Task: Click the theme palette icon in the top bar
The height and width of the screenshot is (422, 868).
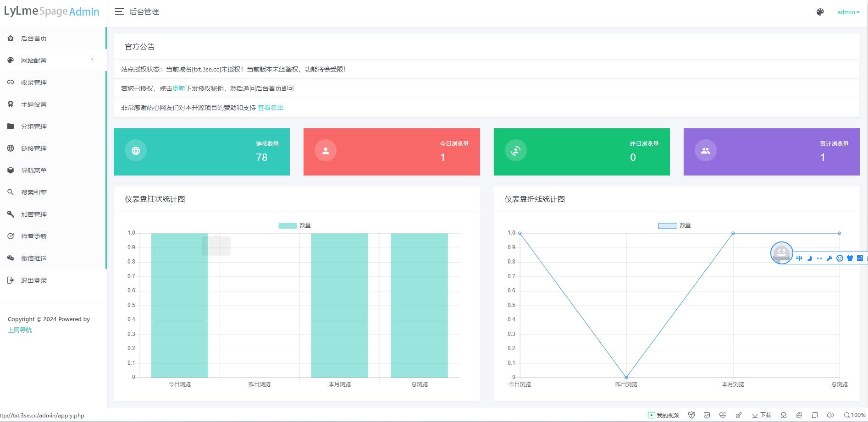Action: coord(820,11)
